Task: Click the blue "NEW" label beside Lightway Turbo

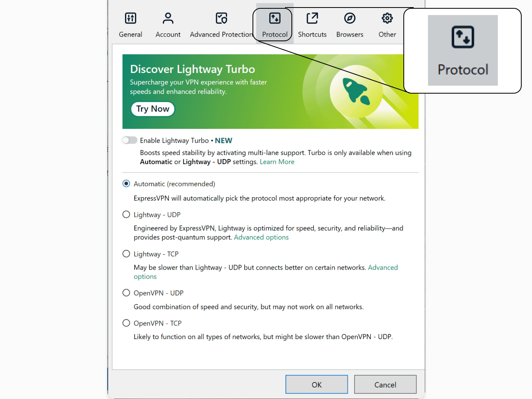Action: click(224, 140)
